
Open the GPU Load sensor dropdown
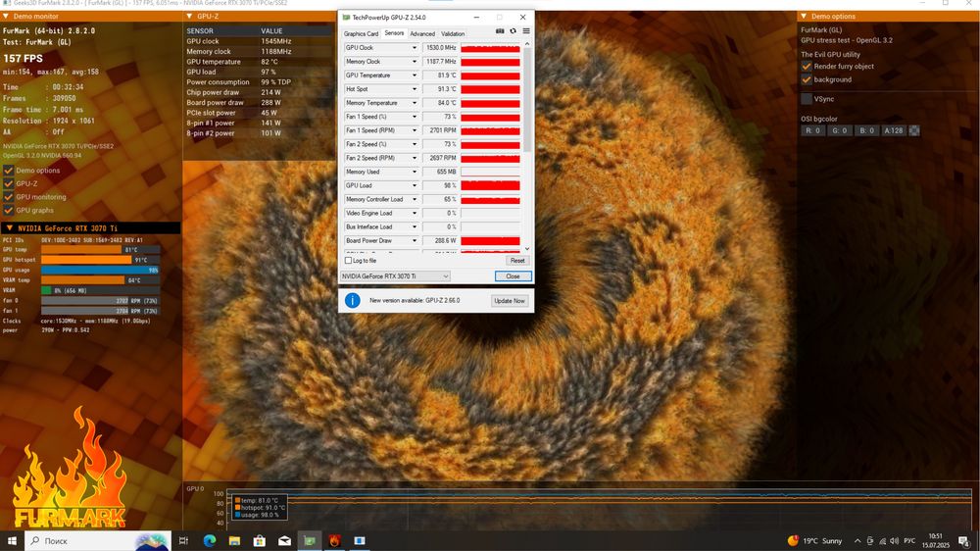(414, 185)
